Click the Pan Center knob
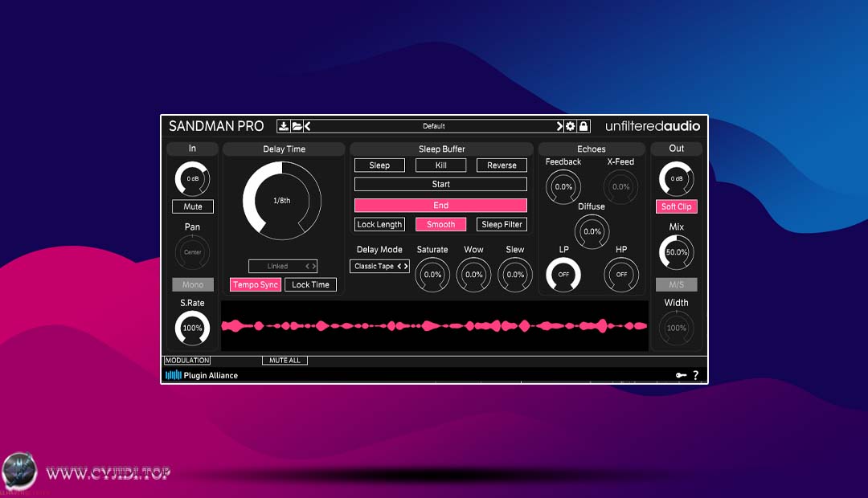The width and height of the screenshot is (868, 498). (x=193, y=251)
